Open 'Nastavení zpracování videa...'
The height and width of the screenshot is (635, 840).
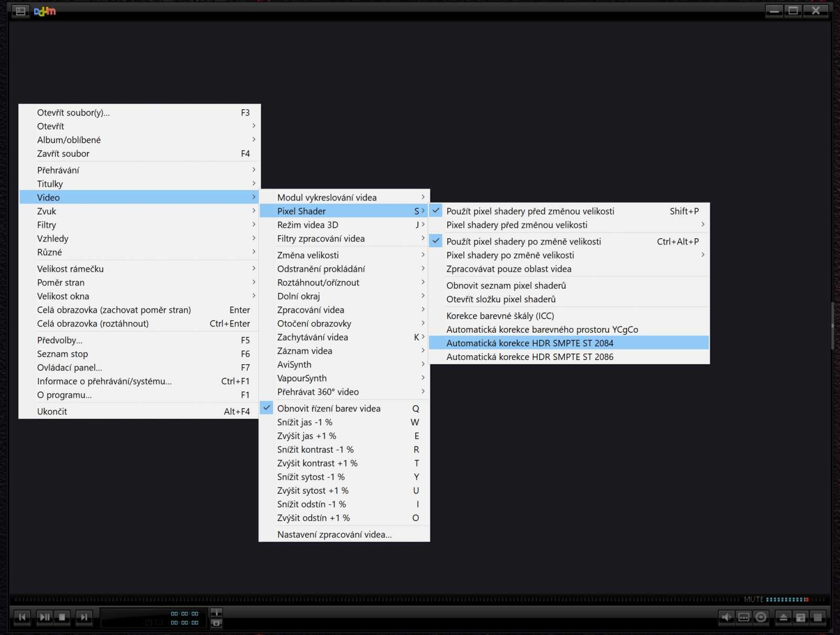344,534
